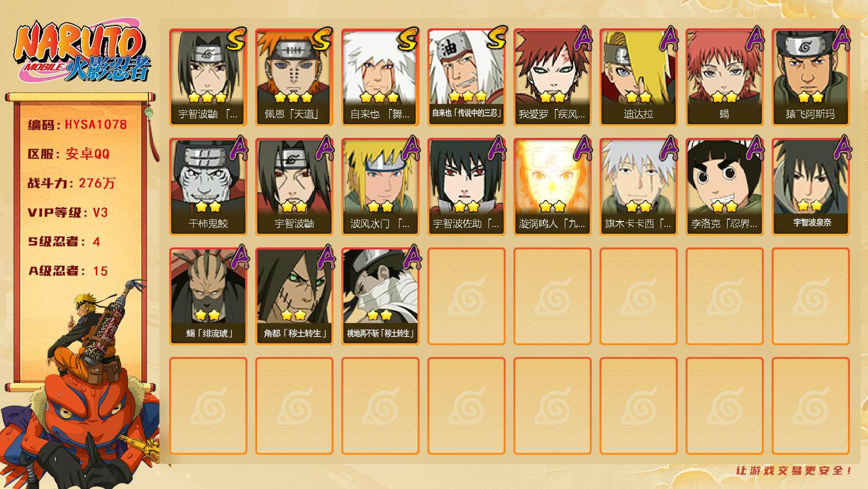Select the 猿飞阿斯玛 ninja card
Viewport: 868px width, 489px height.
810,77
